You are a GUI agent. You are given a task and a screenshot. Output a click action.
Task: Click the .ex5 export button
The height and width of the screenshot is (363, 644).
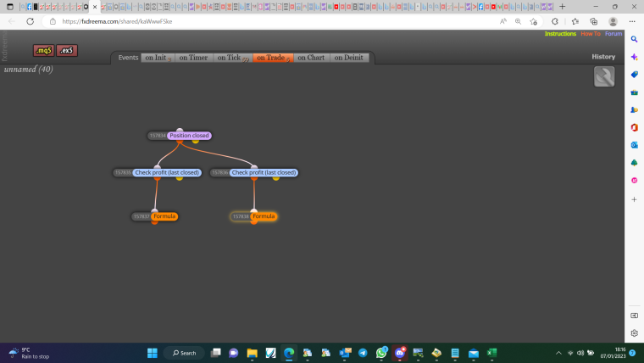[x=67, y=51]
